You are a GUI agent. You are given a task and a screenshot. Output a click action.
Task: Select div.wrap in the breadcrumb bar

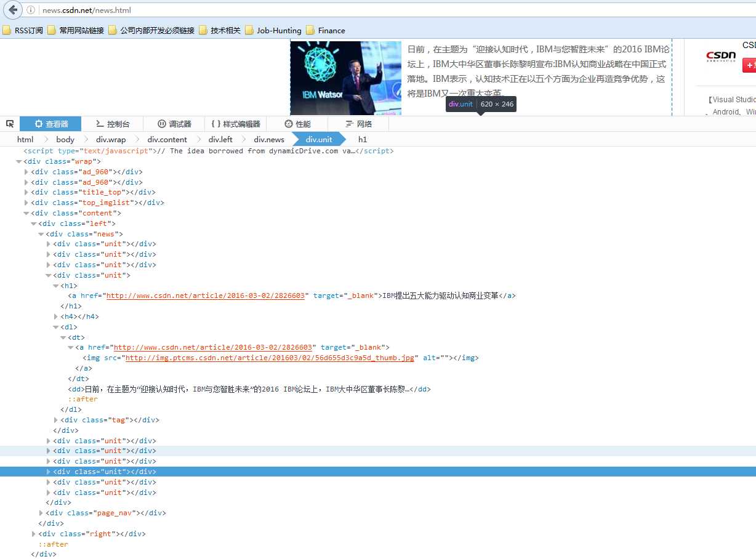click(111, 139)
